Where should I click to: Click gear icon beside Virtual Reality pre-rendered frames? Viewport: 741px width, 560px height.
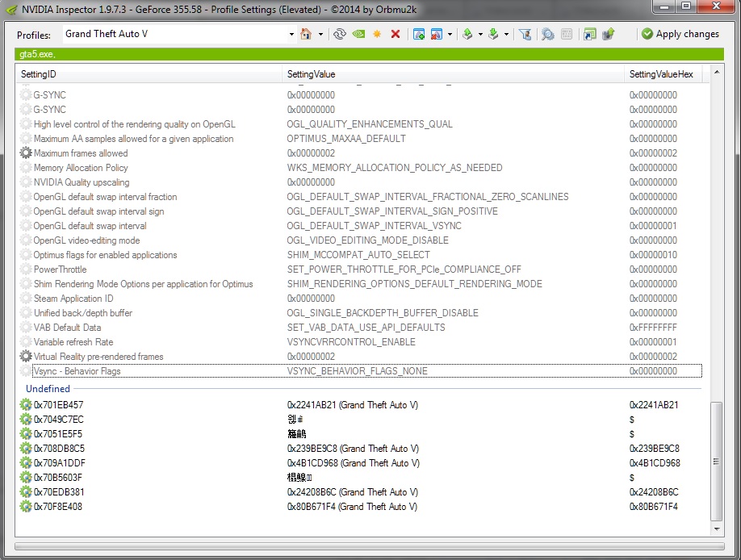coord(26,357)
